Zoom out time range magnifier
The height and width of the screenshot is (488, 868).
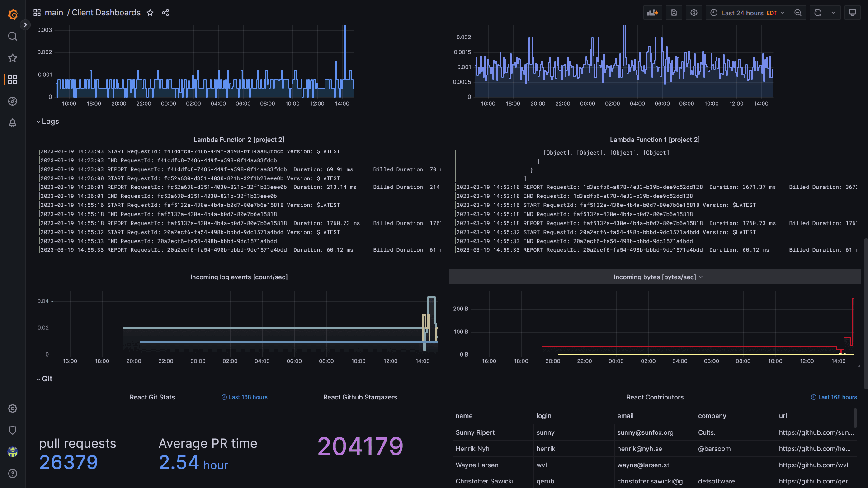tap(798, 13)
